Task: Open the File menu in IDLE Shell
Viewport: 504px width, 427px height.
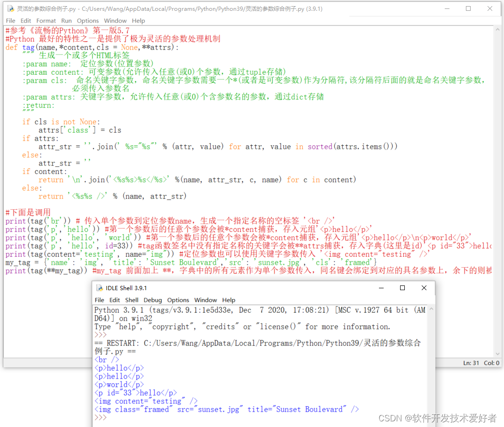Action: (99, 300)
